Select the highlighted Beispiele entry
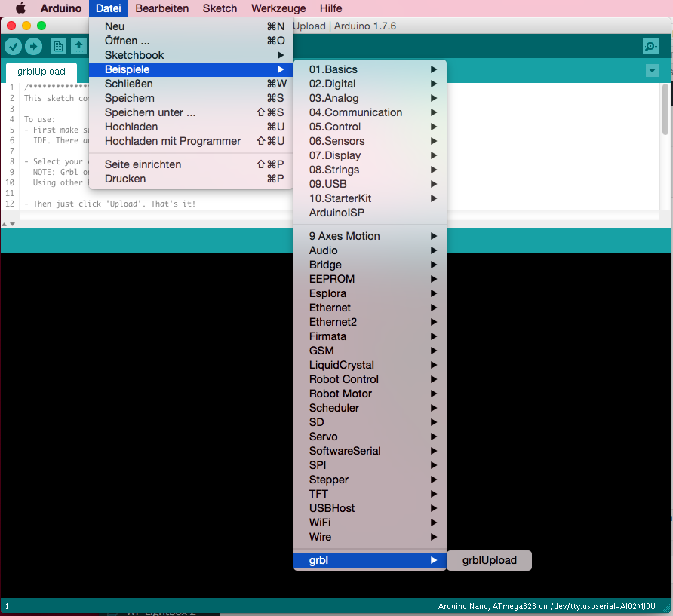 click(191, 69)
